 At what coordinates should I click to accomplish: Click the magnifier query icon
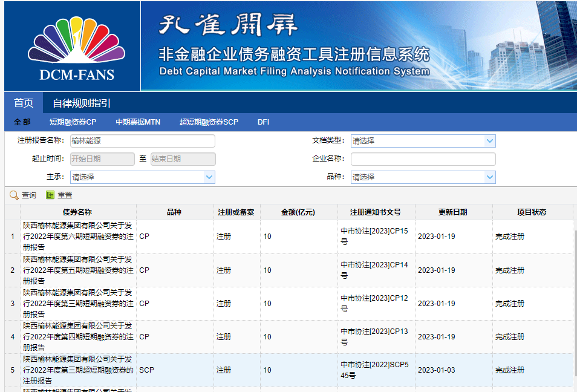coord(14,195)
